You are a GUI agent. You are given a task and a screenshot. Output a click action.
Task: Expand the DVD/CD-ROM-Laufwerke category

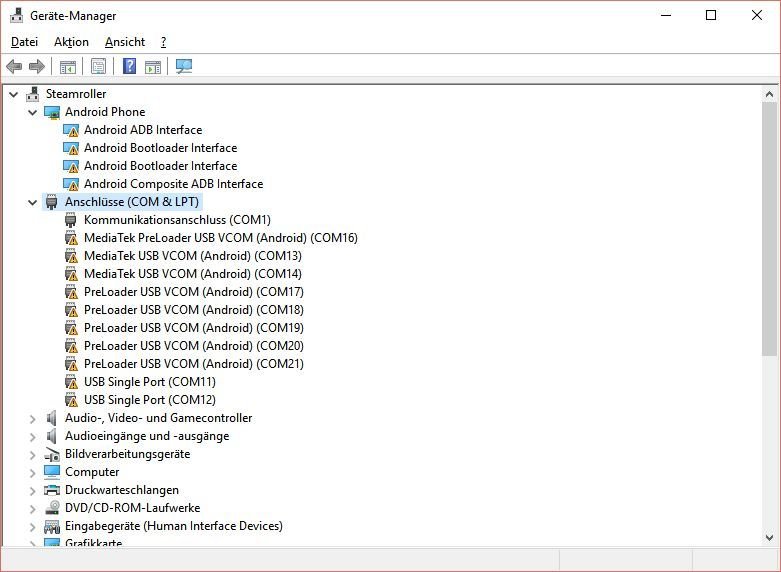(32, 508)
